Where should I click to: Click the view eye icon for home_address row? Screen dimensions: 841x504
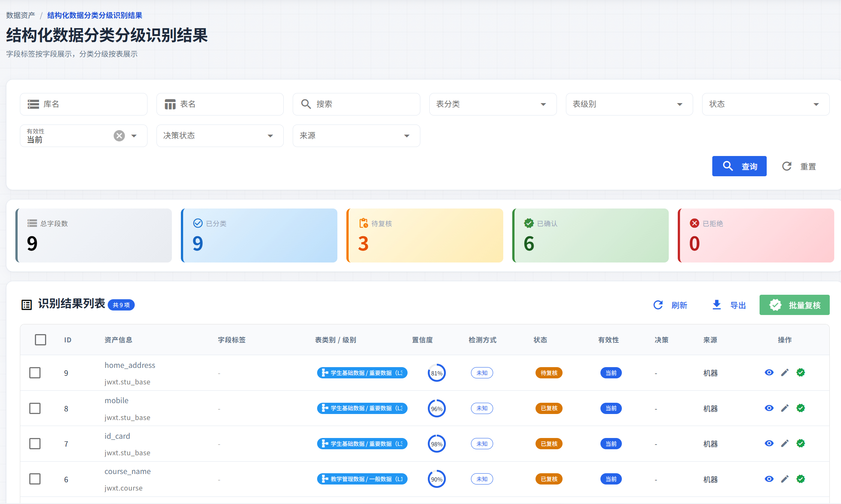click(769, 372)
